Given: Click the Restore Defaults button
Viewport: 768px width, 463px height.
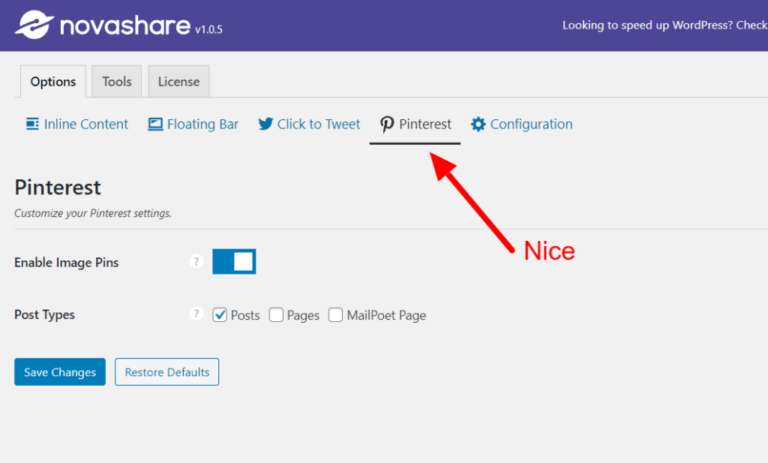Looking at the screenshot, I should pos(167,372).
